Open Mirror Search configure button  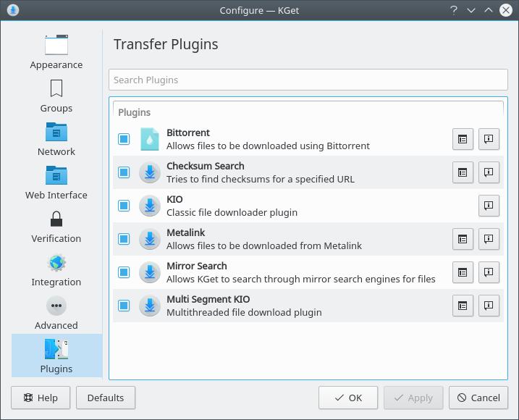click(x=463, y=272)
